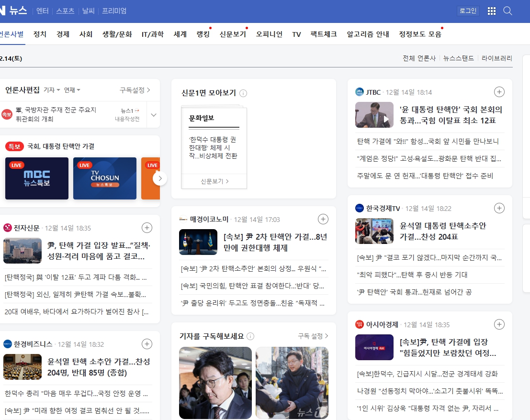Open the 기자 dropdown

pyautogui.click(x=52, y=90)
